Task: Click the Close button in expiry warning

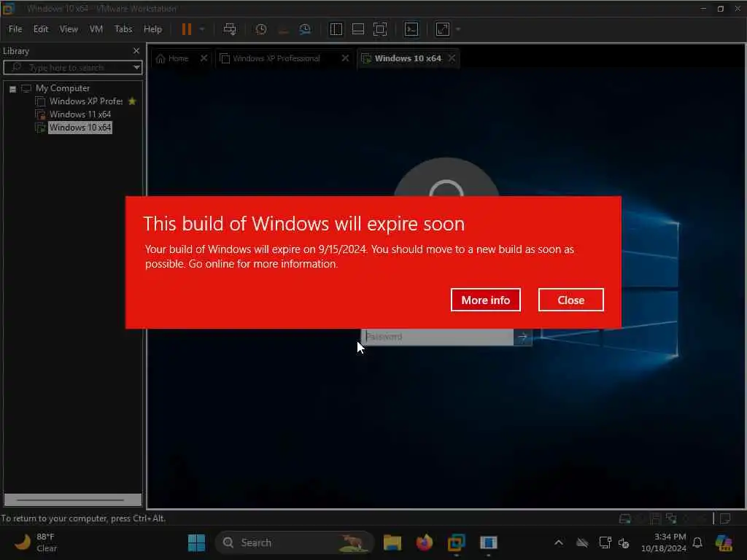Action: coord(570,300)
